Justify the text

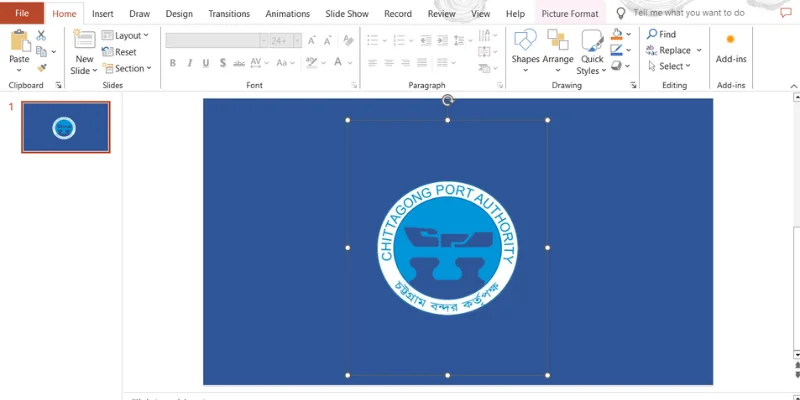421,63
